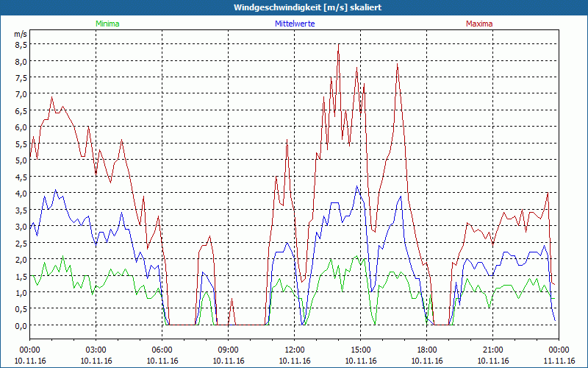588x368 pixels.
Task: Click the 12:00 time axis label
Action: click(x=295, y=350)
